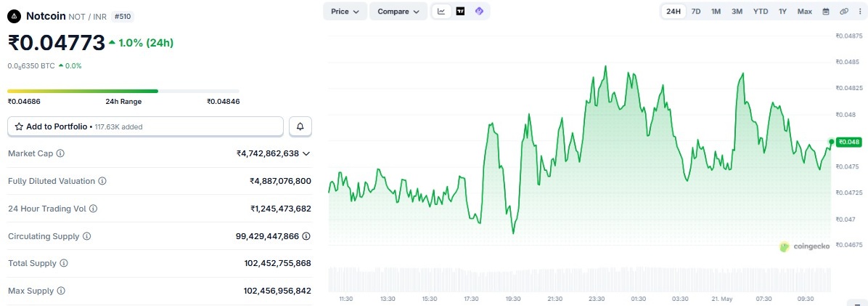Viewport: 868px width, 306px height.
Task: Open the calendar date range icon
Action: coord(826,11)
